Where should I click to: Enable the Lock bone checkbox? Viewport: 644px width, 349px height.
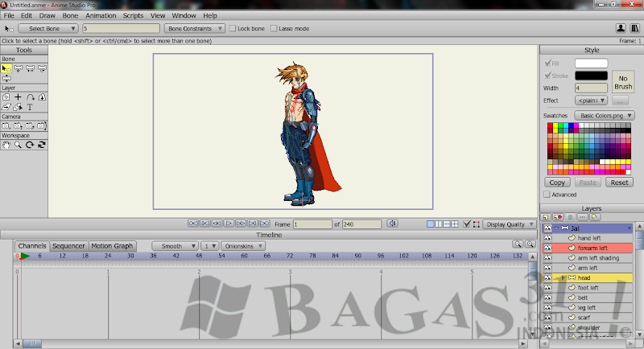(x=233, y=28)
